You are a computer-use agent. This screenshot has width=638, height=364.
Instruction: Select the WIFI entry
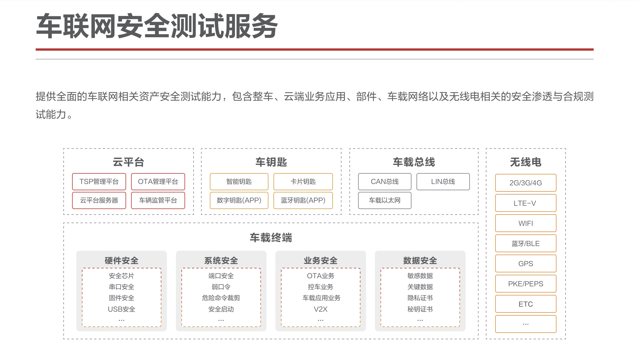point(525,223)
